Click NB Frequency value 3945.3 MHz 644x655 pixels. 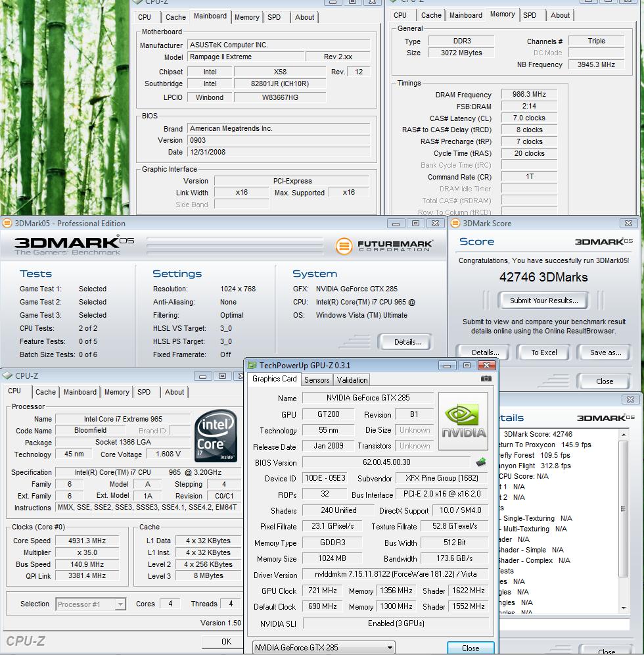596,64
